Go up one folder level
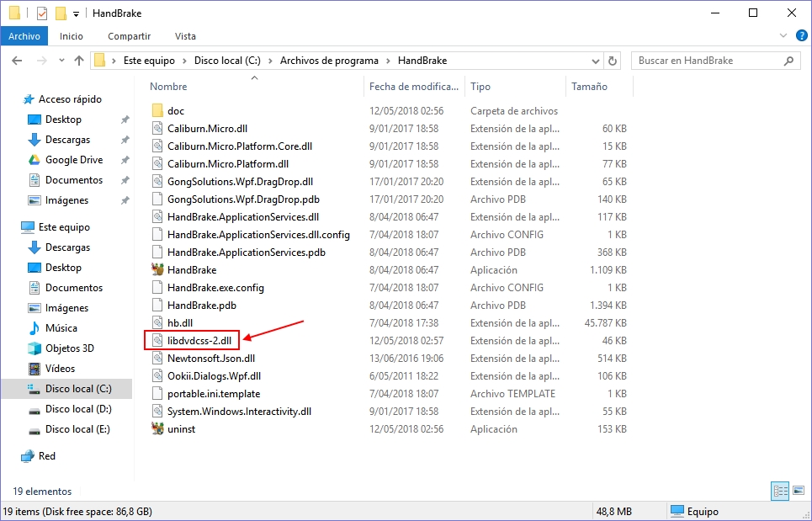This screenshot has height=521, width=812. (x=79, y=61)
